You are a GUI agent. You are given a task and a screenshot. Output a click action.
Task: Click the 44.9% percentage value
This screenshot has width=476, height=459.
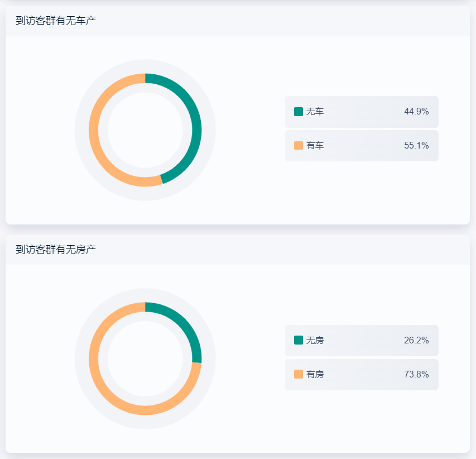[416, 112]
